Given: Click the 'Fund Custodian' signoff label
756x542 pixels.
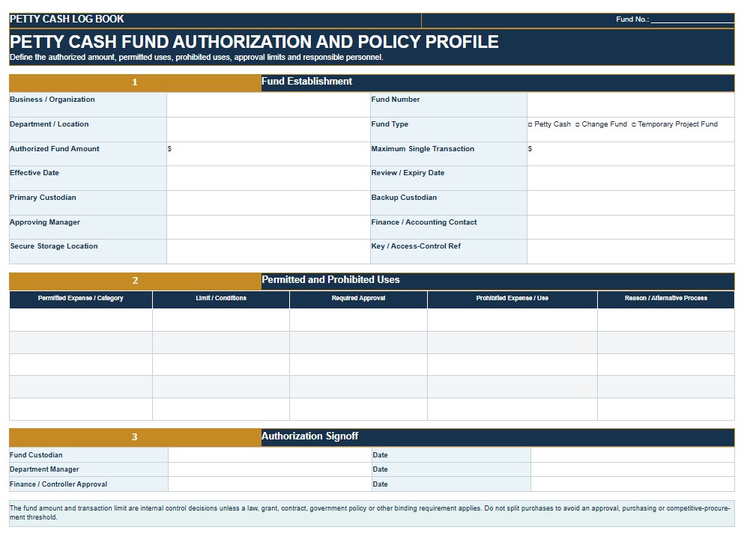Looking at the screenshot, I should click(x=36, y=455).
